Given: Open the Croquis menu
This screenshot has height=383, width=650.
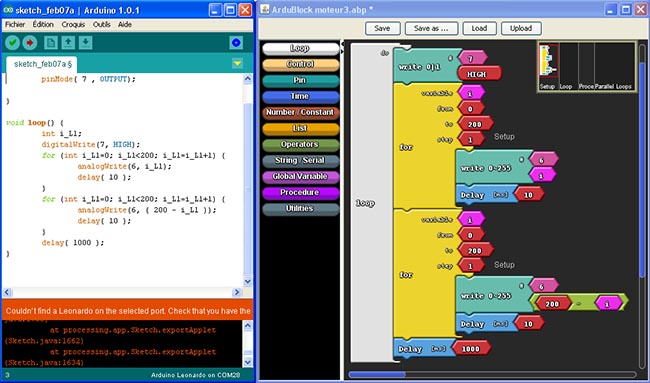Looking at the screenshot, I should tap(73, 24).
